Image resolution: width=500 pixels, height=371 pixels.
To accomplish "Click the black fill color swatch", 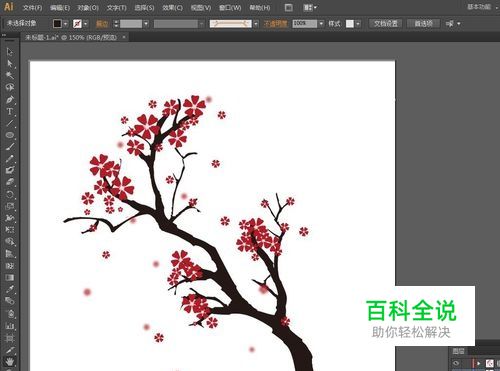I will (x=58, y=24).
